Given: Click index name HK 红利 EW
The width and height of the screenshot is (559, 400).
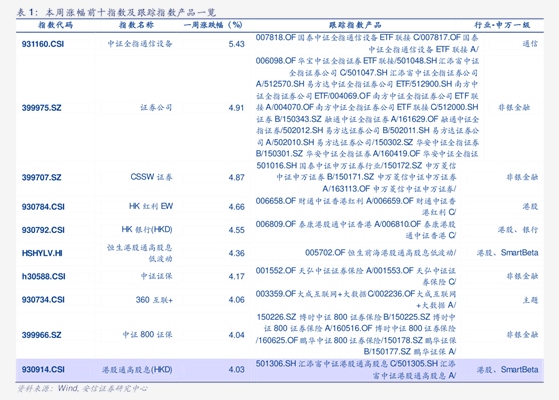Looking at the screenshot, I should click(151, 206).
